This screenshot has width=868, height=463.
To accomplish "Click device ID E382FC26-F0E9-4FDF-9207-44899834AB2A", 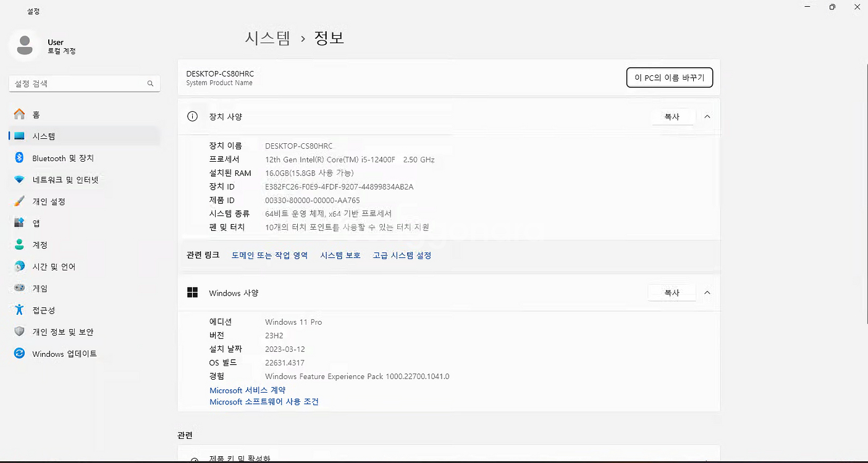I will pyautogui.click(x=339, y=186).
